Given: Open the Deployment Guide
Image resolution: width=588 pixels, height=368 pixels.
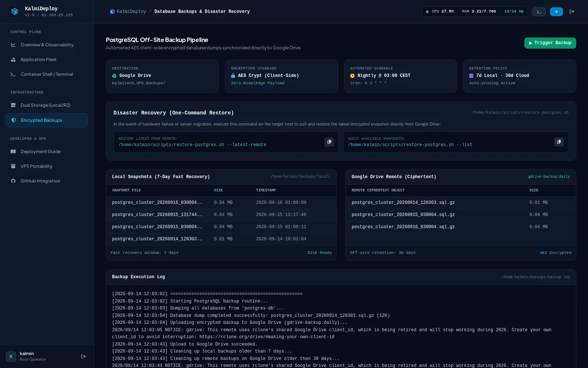Looking at the screenshot, I should pos(47,152).
